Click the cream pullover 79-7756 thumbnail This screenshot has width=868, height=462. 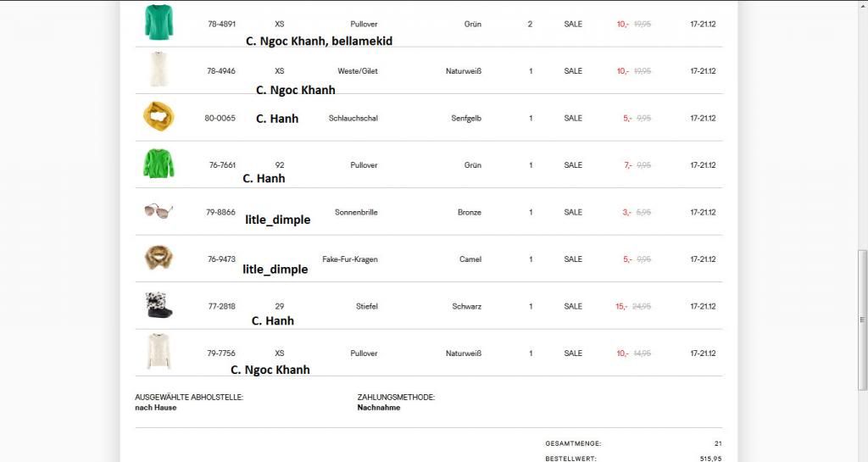point(159,351)
